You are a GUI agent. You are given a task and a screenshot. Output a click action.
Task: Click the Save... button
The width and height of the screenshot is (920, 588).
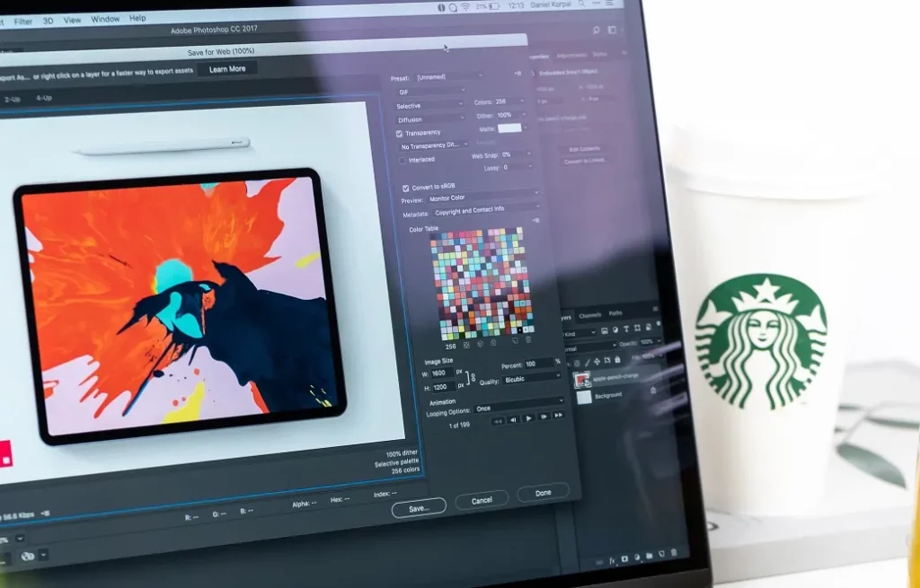[419, 508]
